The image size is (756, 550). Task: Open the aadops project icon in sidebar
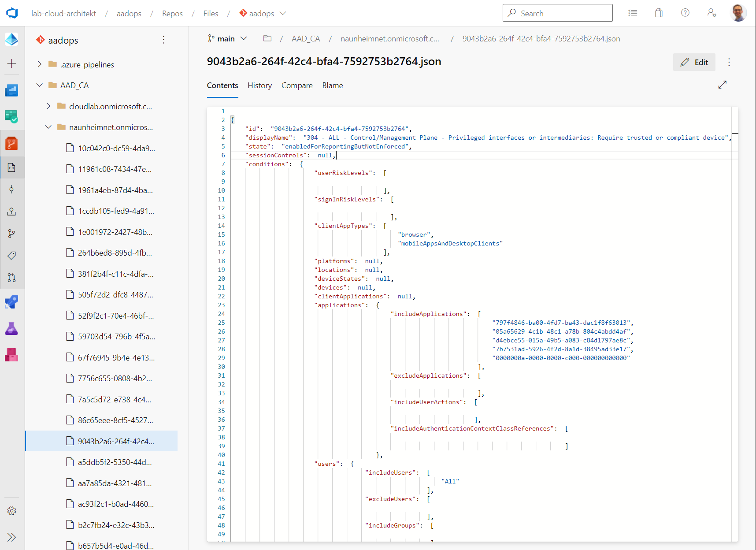pyautogui.click(x=12, y=40)
